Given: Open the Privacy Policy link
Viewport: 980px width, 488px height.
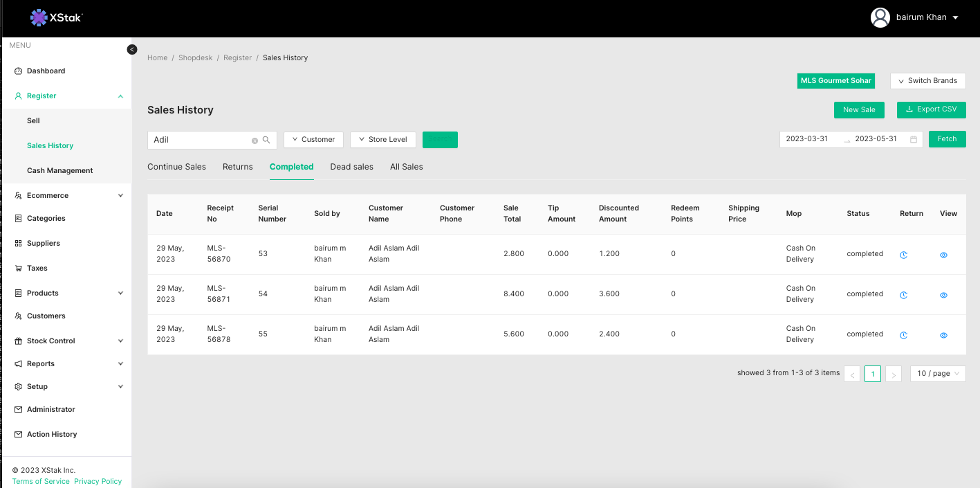Looking at the screenshot, I should 98,481.
